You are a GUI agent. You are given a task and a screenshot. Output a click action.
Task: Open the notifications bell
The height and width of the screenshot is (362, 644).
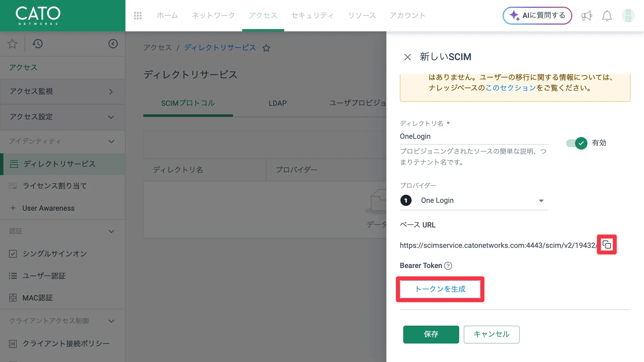point(607,16)
